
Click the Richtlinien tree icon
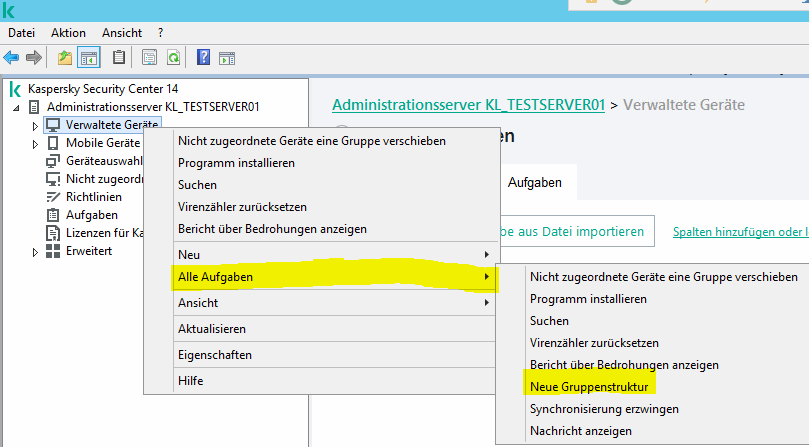click(53, 197)
